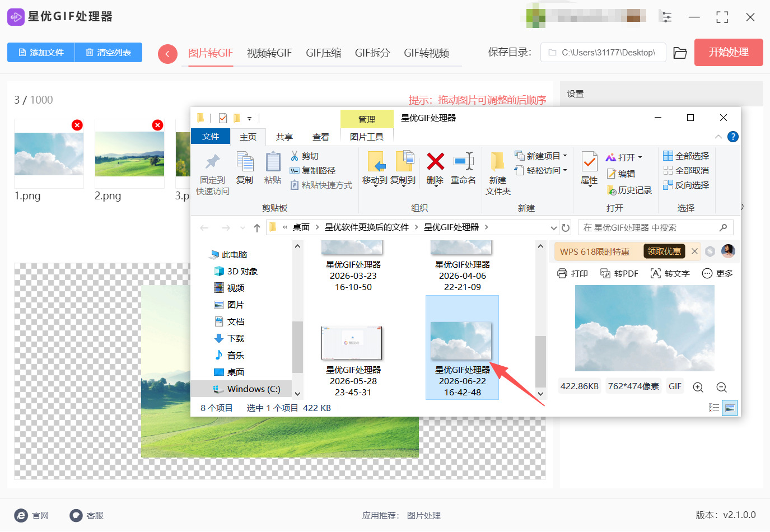Select the file dated 2026-06-22 16-42-48
The image size is (770, 532).
click(x=463, y=348)
